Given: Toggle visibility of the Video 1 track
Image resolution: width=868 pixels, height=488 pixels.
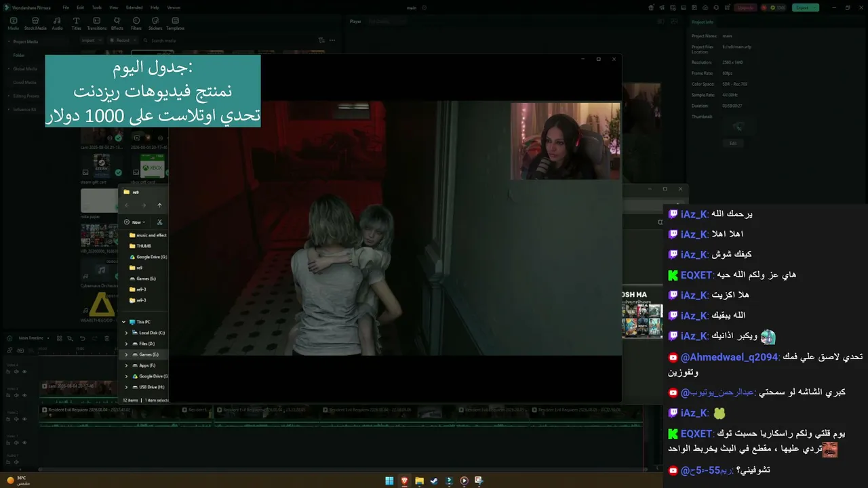Looking at the screenshot, I should pos(25,442).
